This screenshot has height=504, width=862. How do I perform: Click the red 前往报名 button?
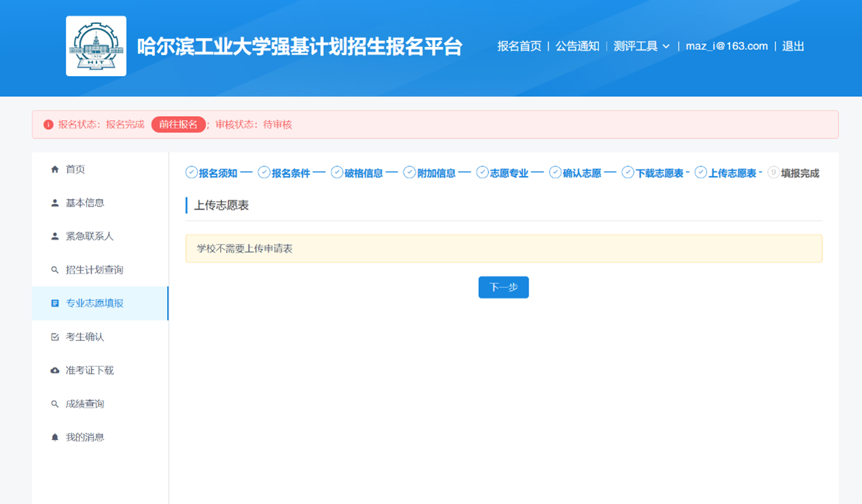click(179, 124)
